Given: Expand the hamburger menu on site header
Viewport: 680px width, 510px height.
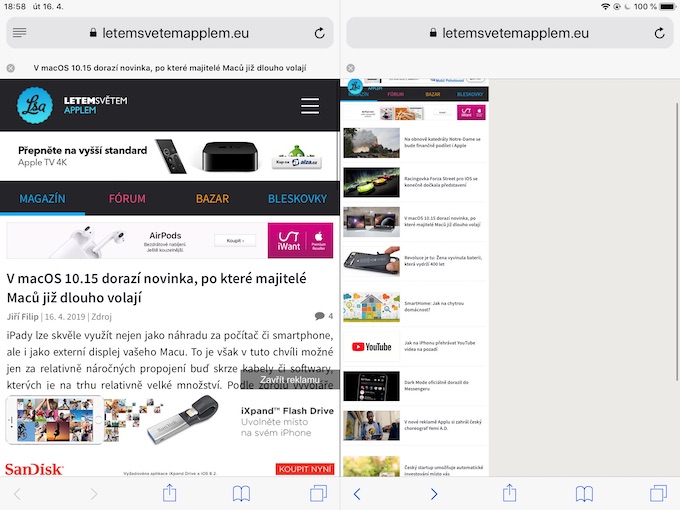Looking at the screenshot, I should click(310, 106).
